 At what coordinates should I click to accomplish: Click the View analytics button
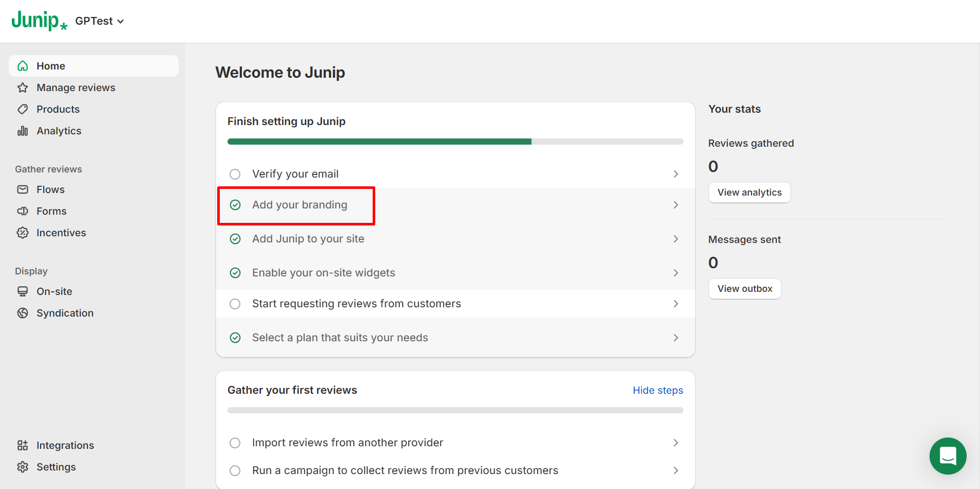tap(749, 193)
